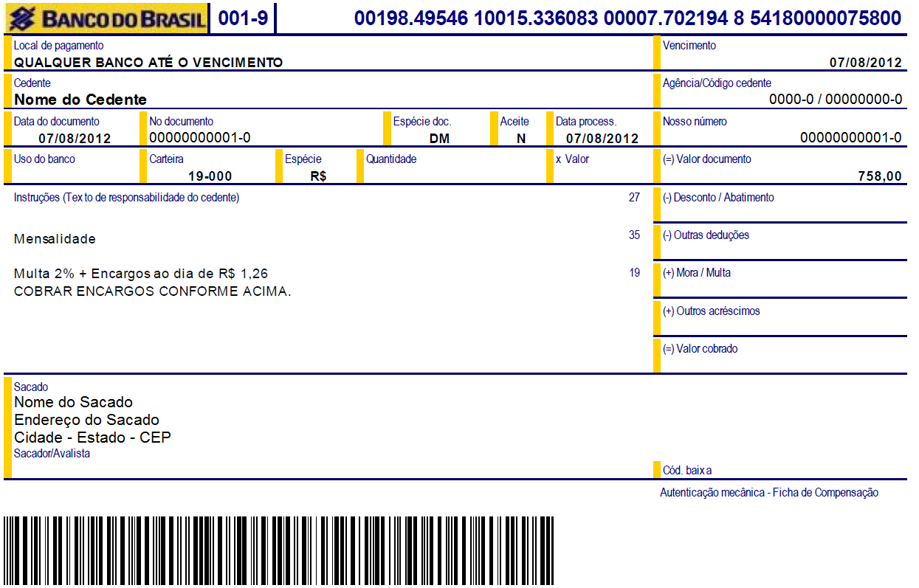Click the "Sacado" section label
This screenshot has width=919, height=588.
point(31,387)
